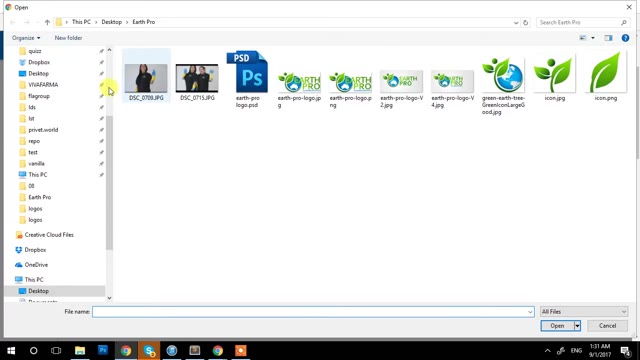Screen dimensions: 640x360
Task: Expand the Open button dropdown arrow
Action: coord(577,326)
